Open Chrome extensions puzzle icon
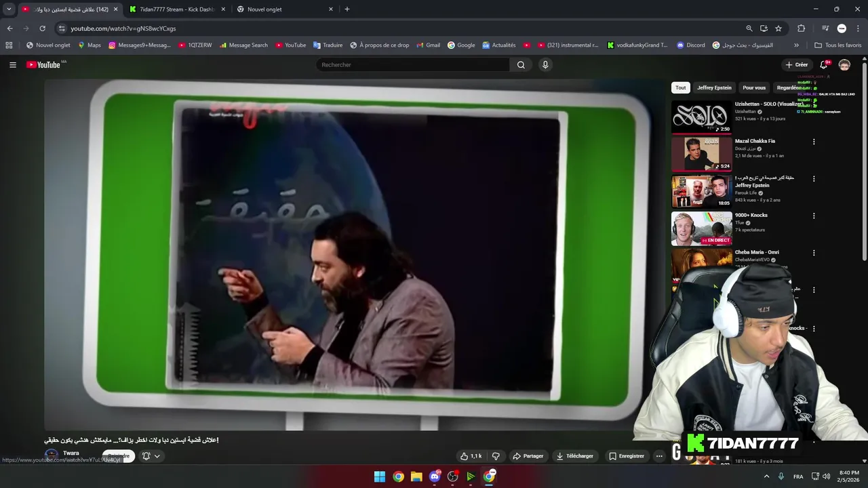Screen dimensions: 868x488 pyautogui.click(x=801, y=28)
